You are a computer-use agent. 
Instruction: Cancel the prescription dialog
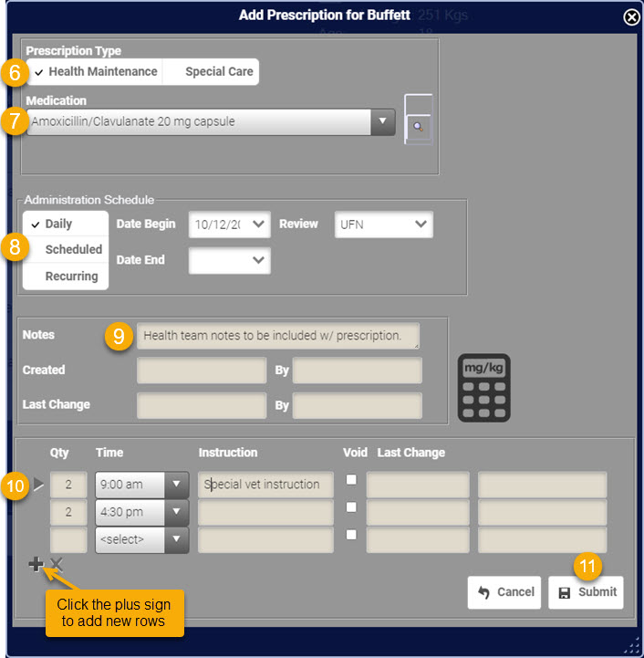click(x=504, y=592)
